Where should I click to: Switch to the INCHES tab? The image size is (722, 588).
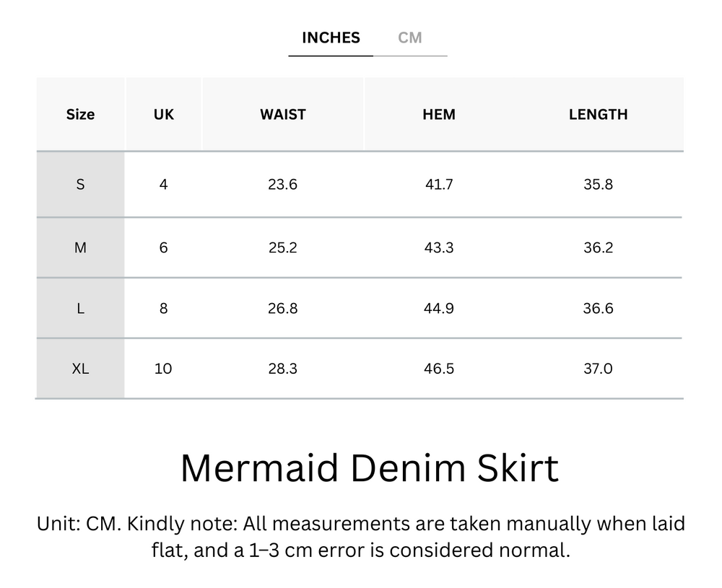click(330, 38)
